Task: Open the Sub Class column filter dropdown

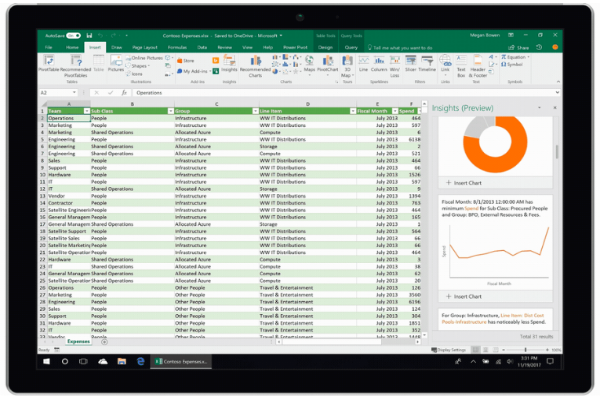Action: (171, 111)
